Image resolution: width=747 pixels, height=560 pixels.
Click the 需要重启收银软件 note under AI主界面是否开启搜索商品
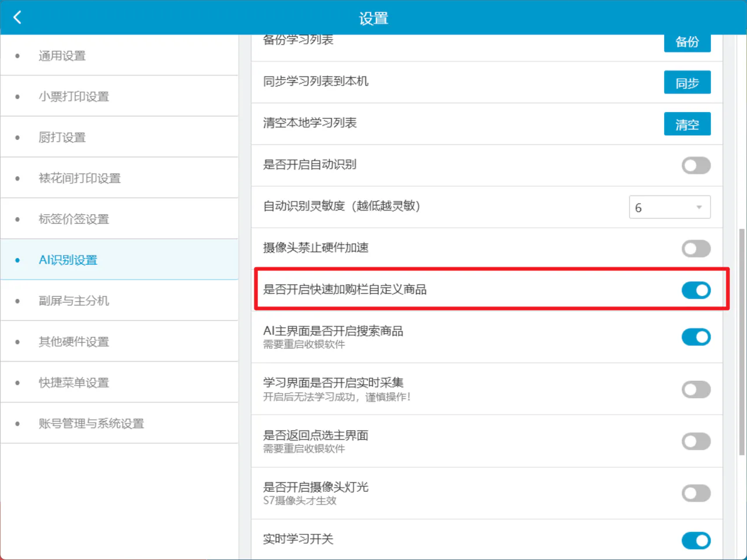click(x=304, y=344)
